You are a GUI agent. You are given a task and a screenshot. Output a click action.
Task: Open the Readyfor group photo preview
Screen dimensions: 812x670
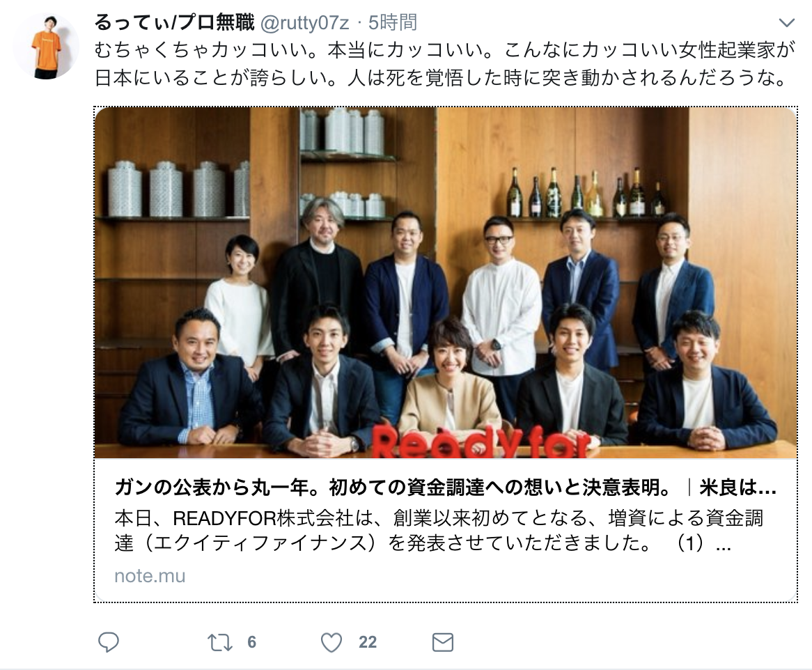446,283
